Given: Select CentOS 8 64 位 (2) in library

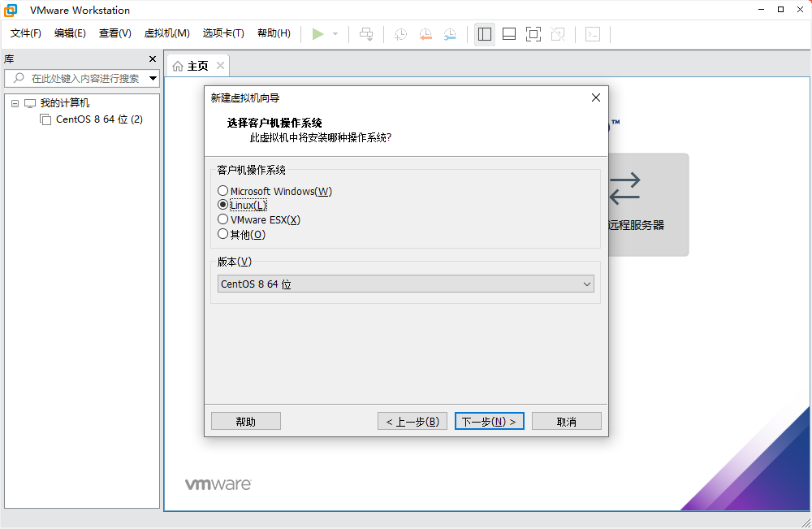Looking at the screenshot, I should click(99, 119).
